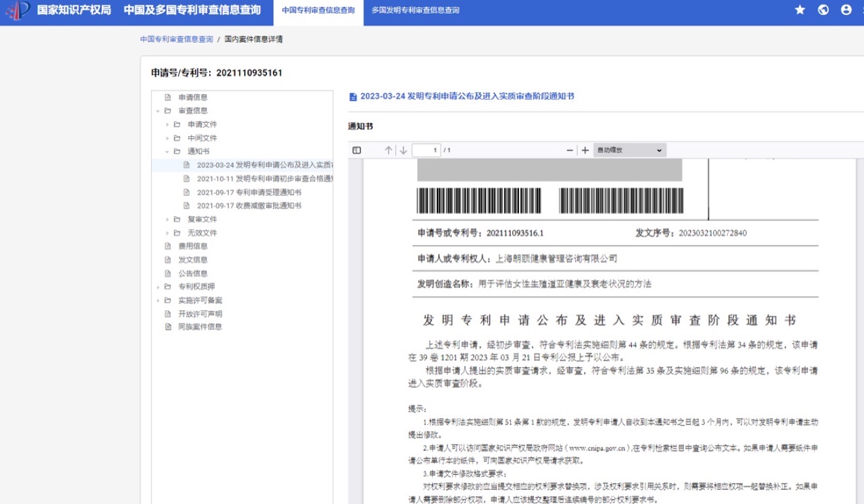Open 申请信息 in the tree
The width and height of the screenshot is (864, 504).
[x=193, y=97]
